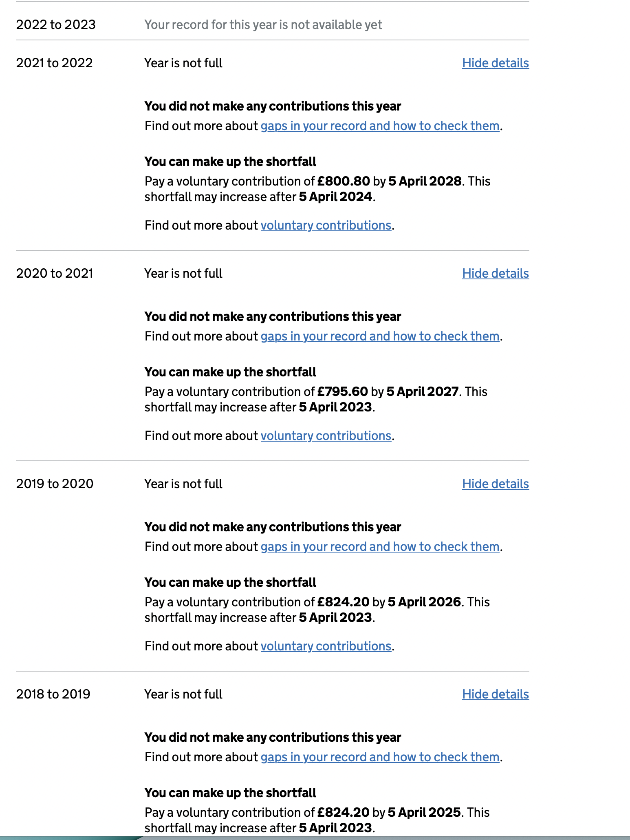Click the 2019 to 2020 year heading
The image size is (630, 840).
[55, 484]
